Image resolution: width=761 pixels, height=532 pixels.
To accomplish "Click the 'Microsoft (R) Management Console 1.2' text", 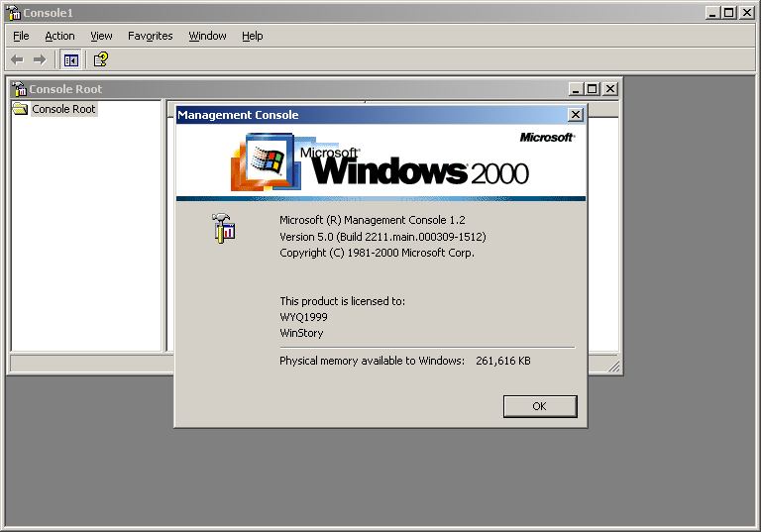I will tap(373, 220).
